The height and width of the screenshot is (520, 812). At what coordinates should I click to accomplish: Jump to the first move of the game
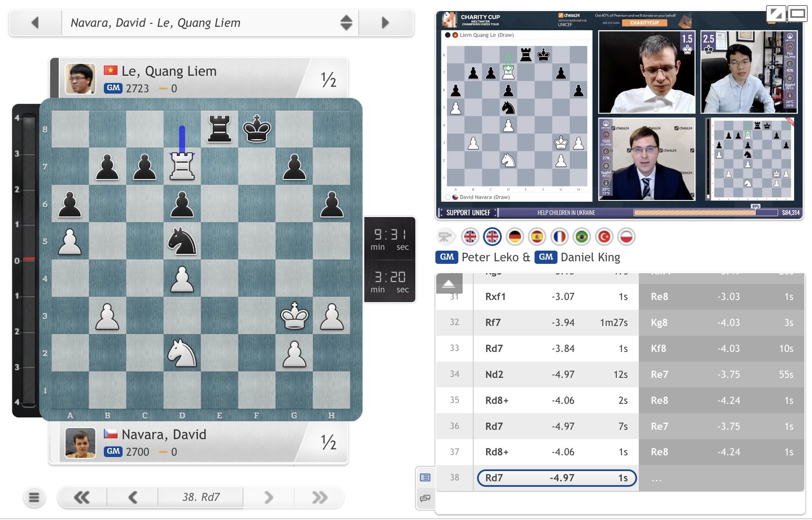coord(82,497)
